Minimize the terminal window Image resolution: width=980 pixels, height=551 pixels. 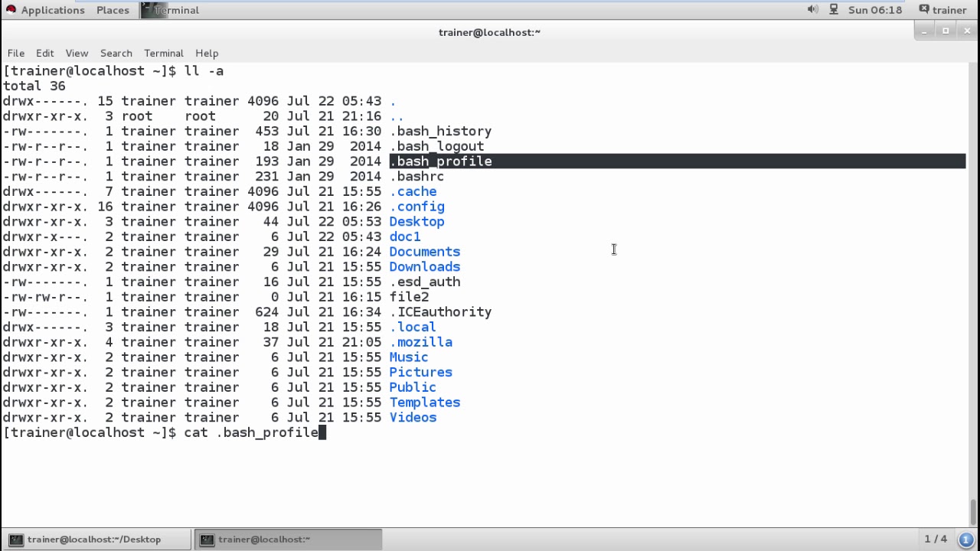pos(925,31)
